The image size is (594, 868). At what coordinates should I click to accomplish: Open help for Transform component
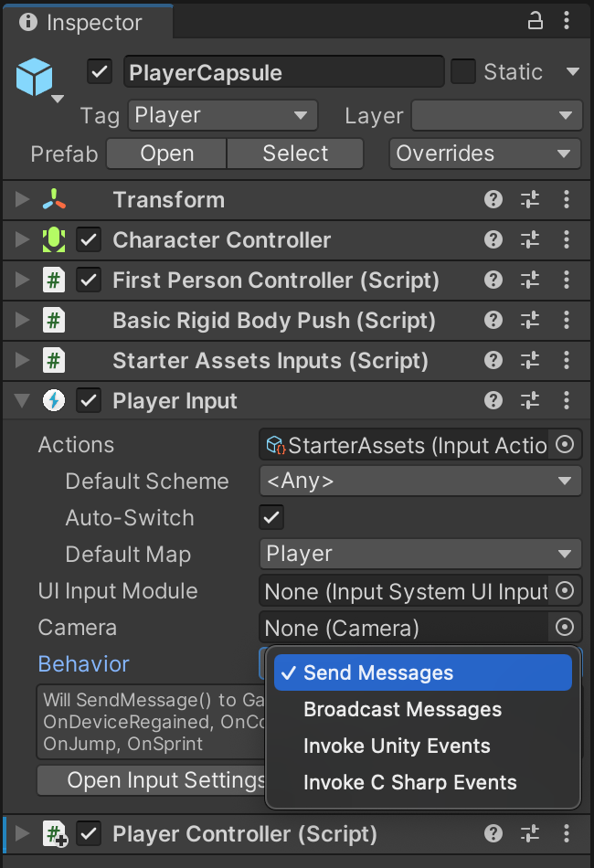point(493,200)
